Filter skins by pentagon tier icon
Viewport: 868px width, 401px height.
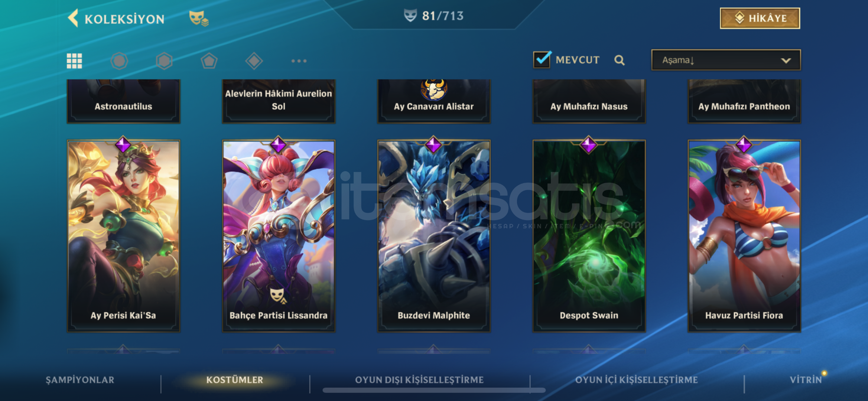pos(209,61)
